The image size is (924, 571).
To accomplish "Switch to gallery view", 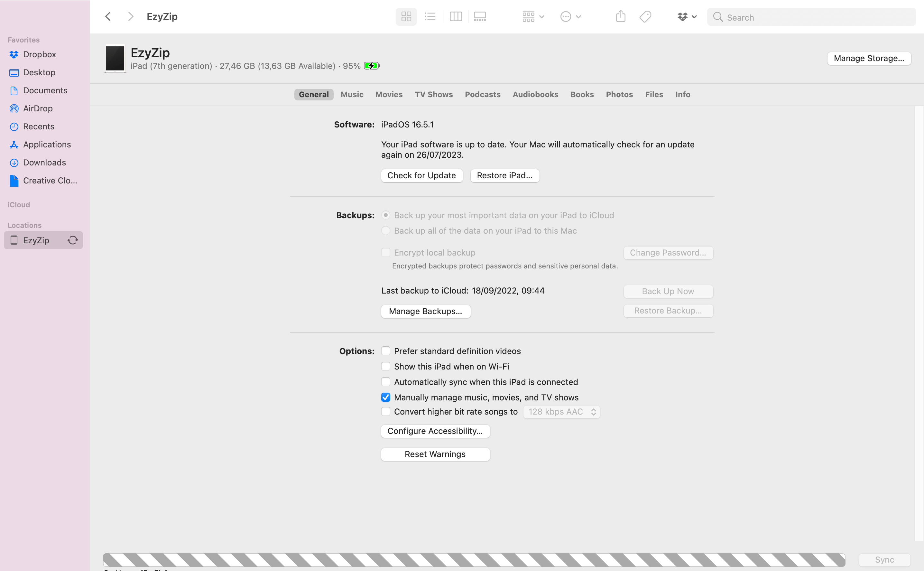I will point(480,17).
